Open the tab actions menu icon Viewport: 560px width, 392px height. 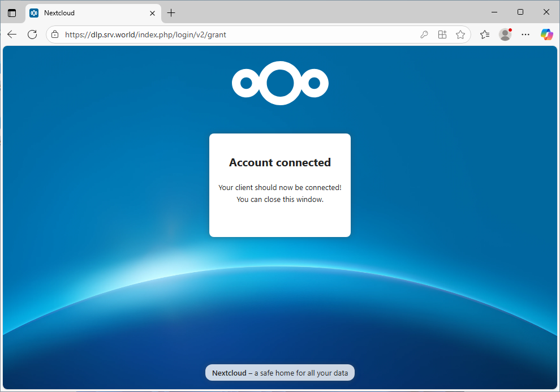tap(12, 12)
